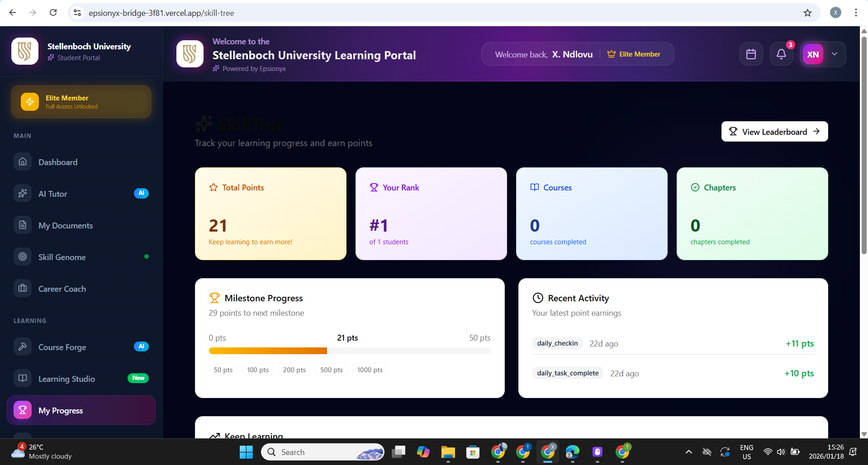Click the Elite Member badge in the header
The width and height of the screenshot is (868, 465).
634,54
